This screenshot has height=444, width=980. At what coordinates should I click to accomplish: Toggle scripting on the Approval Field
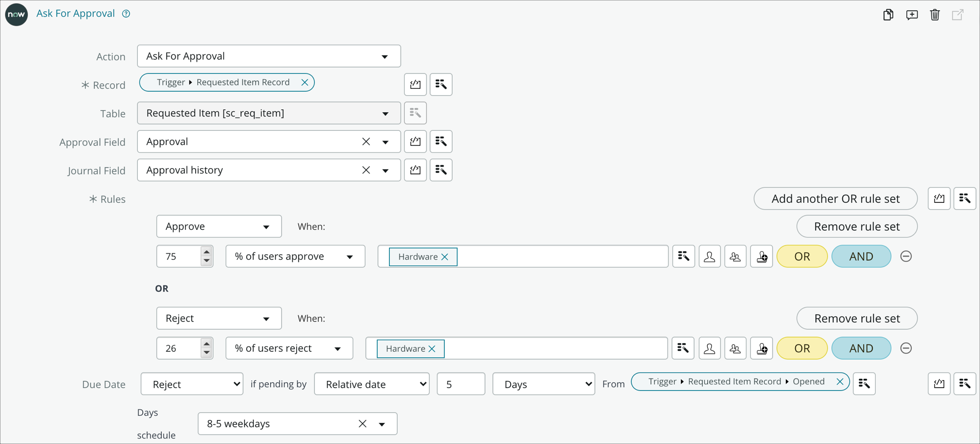click(415, 141)
